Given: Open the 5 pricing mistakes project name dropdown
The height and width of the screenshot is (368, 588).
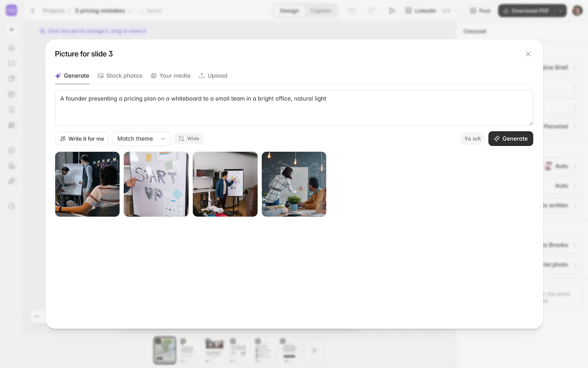Looking at the screenshot, I should pos(103,11).
